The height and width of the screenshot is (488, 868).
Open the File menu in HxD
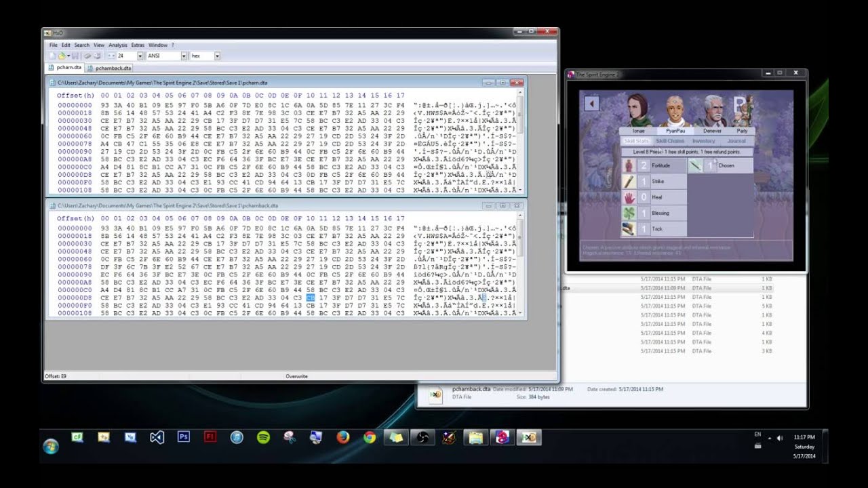pyautogui.click(x=53, y=45)
